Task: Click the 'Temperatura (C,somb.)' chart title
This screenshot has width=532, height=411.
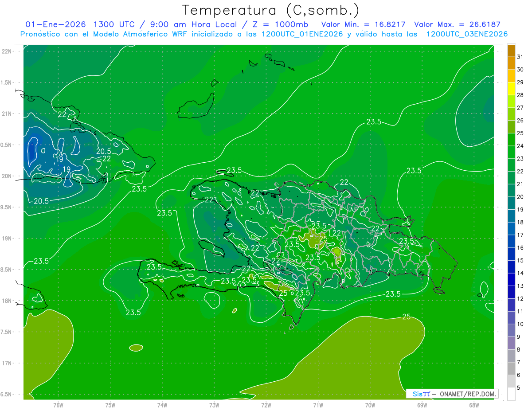Action: (270, 11)
